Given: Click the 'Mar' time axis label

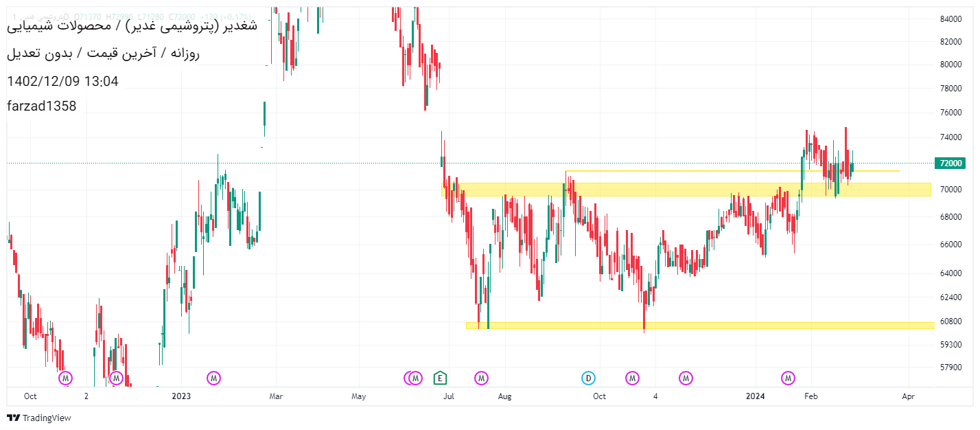Looking at the screenshot, I should pos(276,396).
